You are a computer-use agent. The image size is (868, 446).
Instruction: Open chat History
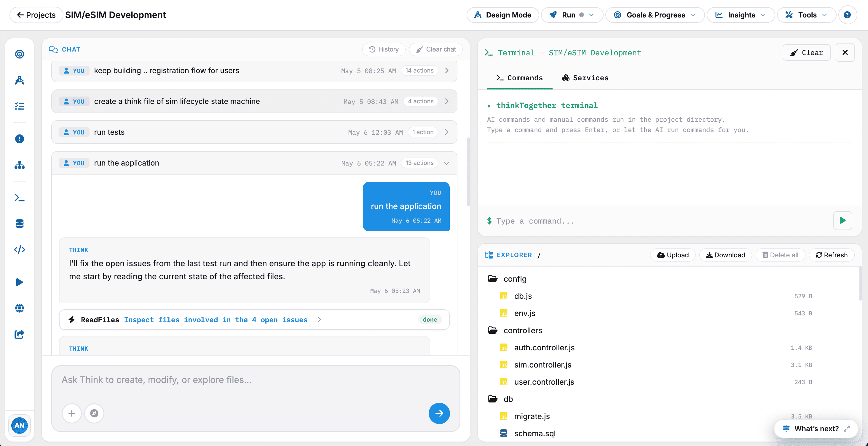384,49
